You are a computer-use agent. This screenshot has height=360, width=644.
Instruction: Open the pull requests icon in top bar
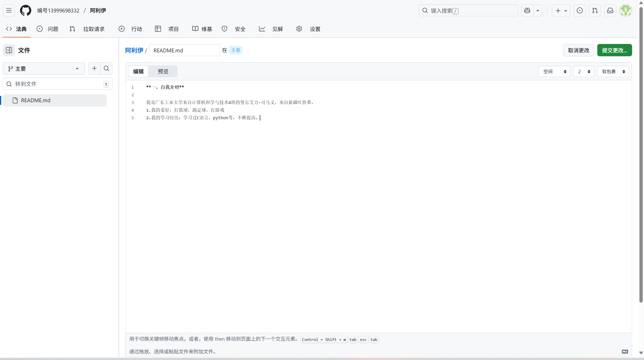pos(595,10)
